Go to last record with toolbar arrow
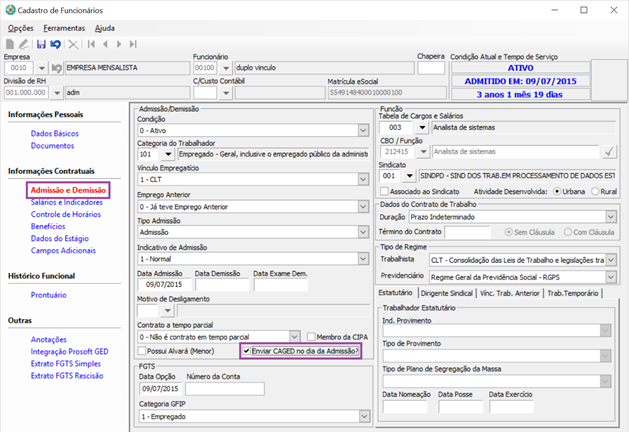This screenshot has width=629, height=432. pyautogui.click(x=133, y=44)
